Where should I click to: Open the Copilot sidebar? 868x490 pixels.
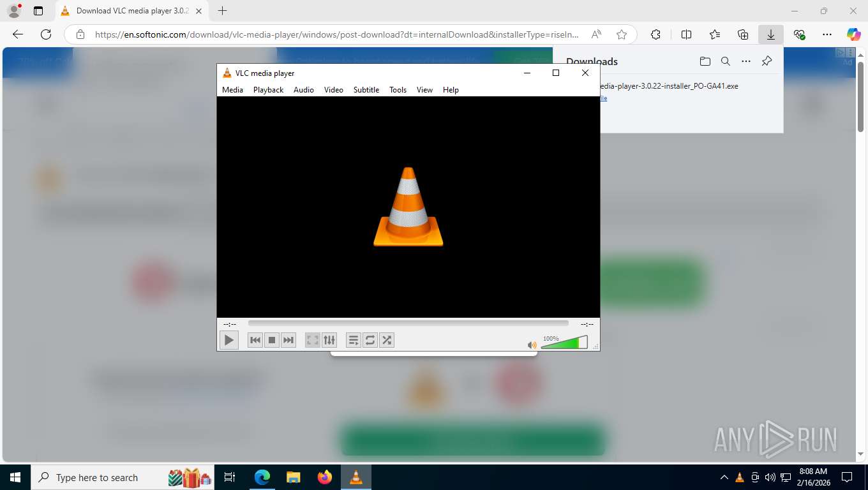pyautogui.click(x=853, y=34)
